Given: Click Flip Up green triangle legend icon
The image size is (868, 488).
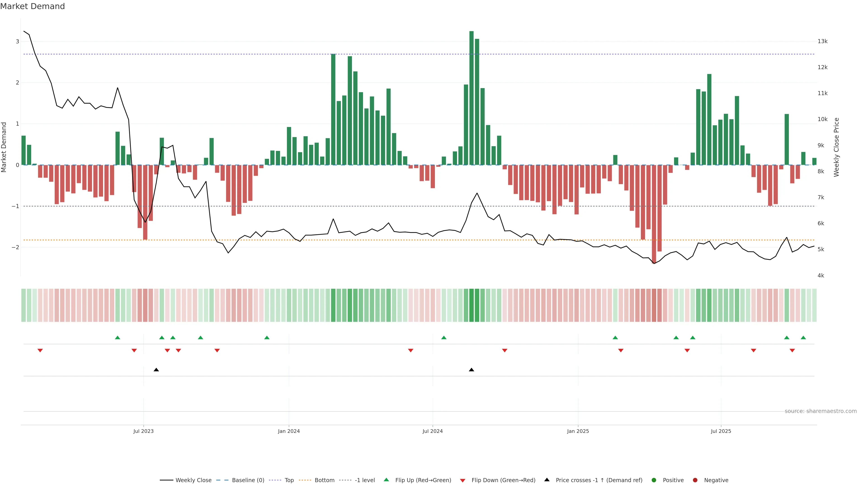Looking at the screenshot, I should [x=386, y=480].
